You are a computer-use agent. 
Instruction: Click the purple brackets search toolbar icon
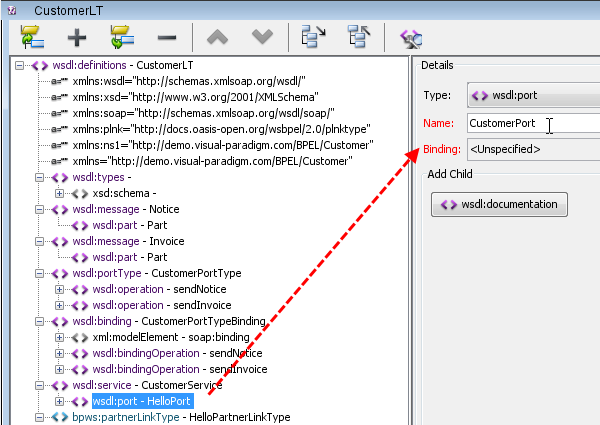(x=411, y=38)
